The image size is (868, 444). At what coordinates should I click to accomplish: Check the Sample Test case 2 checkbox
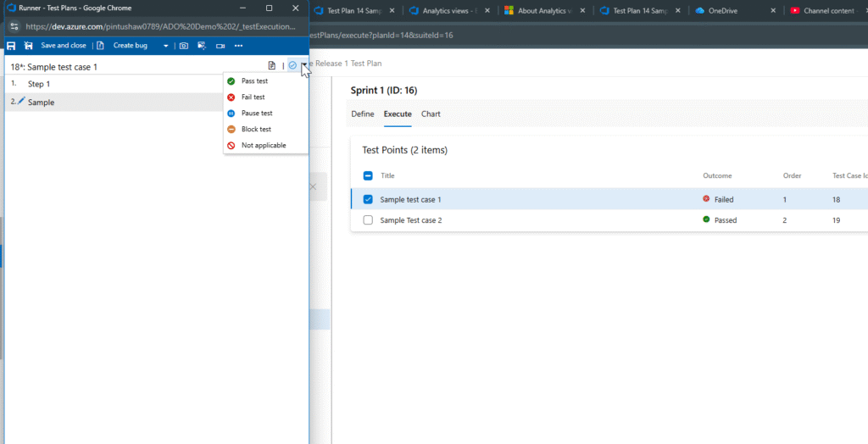[368, 220]
